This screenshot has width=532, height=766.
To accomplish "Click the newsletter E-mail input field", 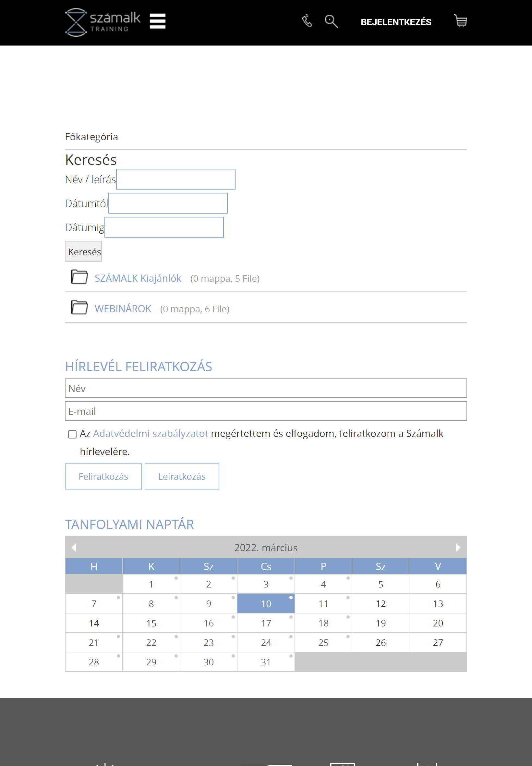I will [x=266, y=411].
